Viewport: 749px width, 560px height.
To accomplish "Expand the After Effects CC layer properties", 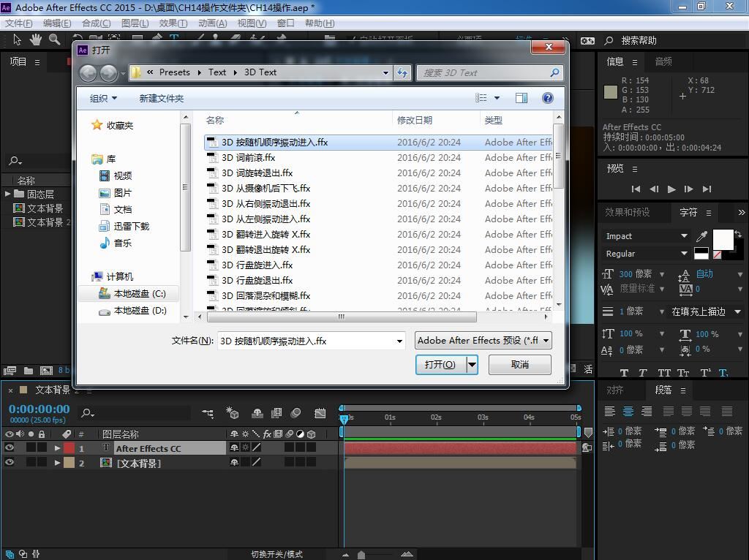I will click(57, 448).
